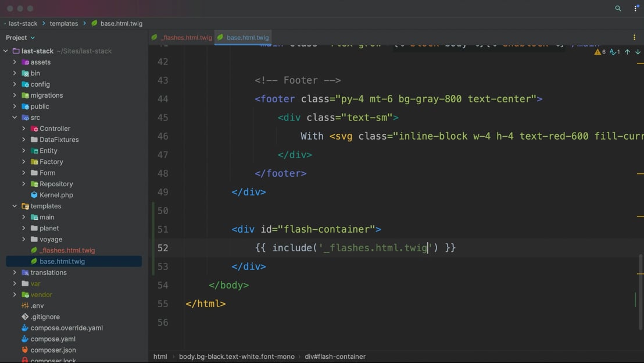Click the warnings indicator showing 6
Viewport: 644px width, 363px height.
click(x=600, y=52)
